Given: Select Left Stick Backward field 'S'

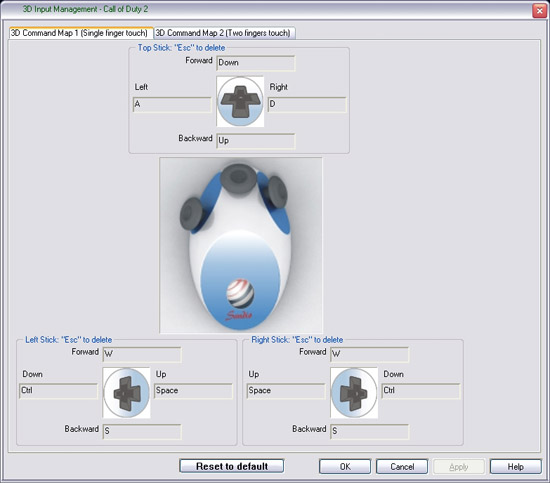Looking at the screenshot, I should 142,431.
